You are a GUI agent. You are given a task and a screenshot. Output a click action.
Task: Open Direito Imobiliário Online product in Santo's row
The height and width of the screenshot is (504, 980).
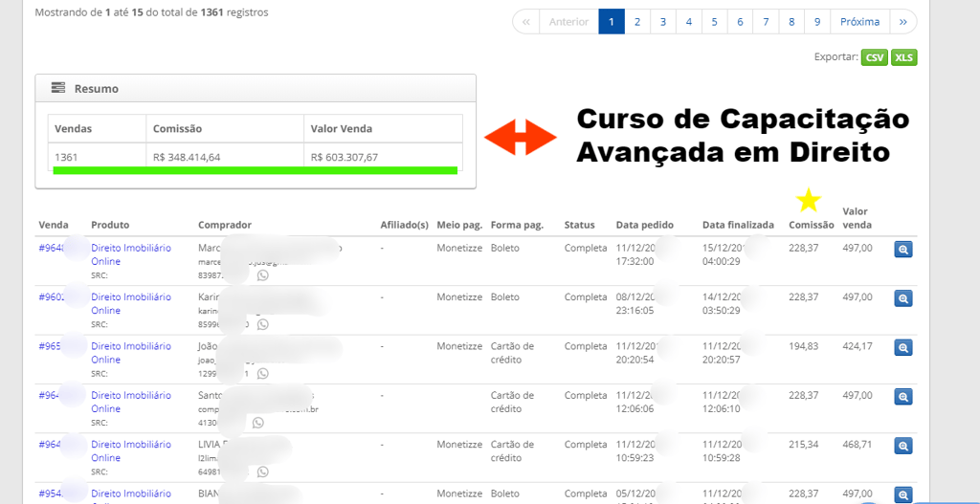click(130, 402)
